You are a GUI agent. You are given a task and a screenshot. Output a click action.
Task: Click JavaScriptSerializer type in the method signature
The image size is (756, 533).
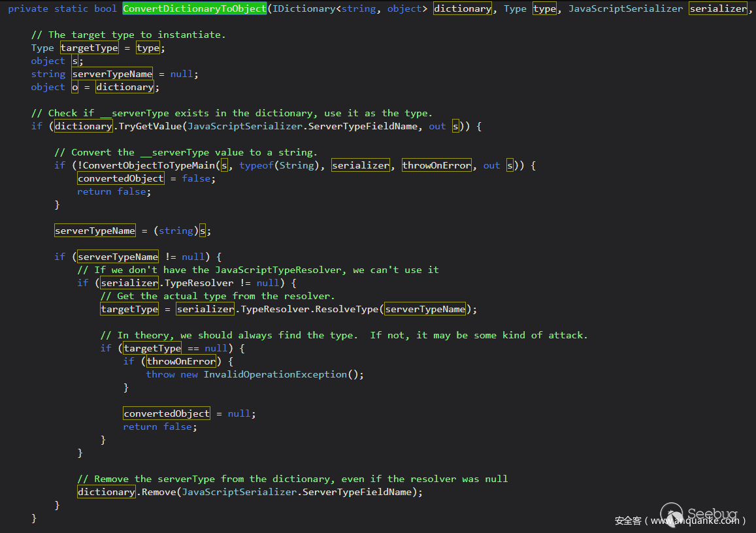pyautogui.click(x=625, y=8)
